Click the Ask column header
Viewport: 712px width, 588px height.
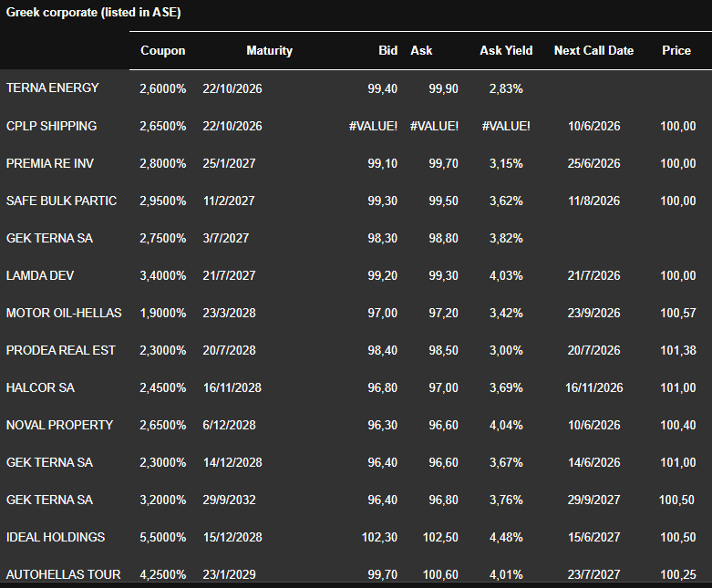(x=421, y=50)
